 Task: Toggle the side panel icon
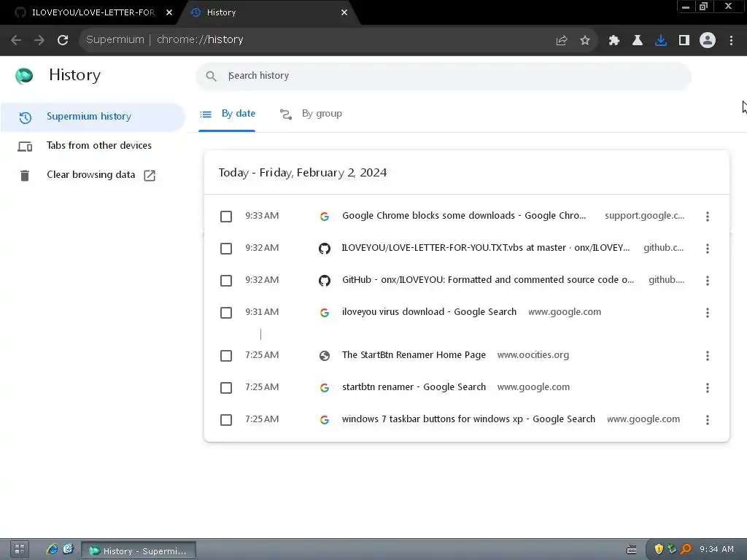click(x=684, y=41)
